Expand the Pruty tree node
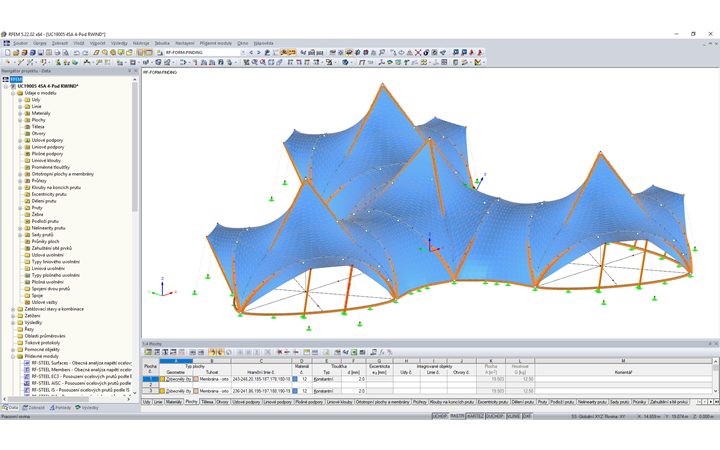This screenshot has height=450, width=720. coord(20,208)
